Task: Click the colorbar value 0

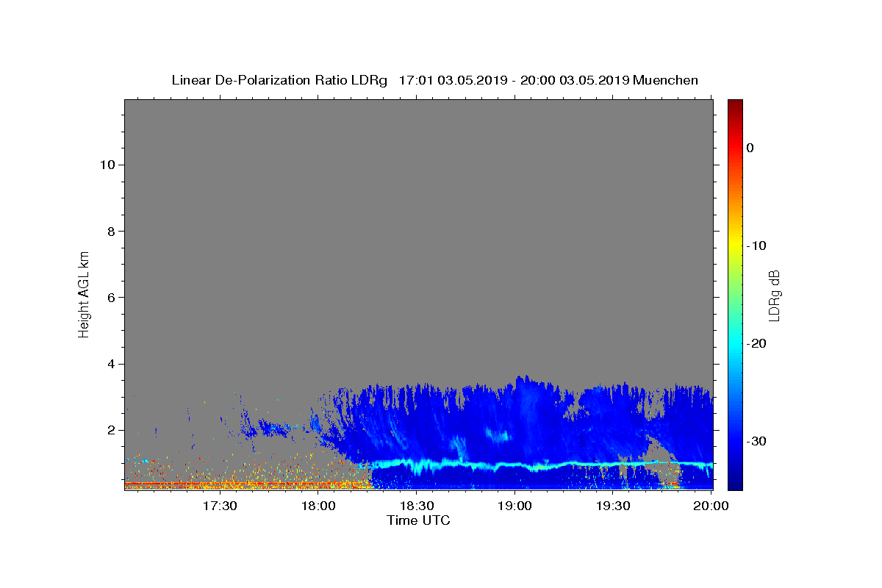Action: 750,148
